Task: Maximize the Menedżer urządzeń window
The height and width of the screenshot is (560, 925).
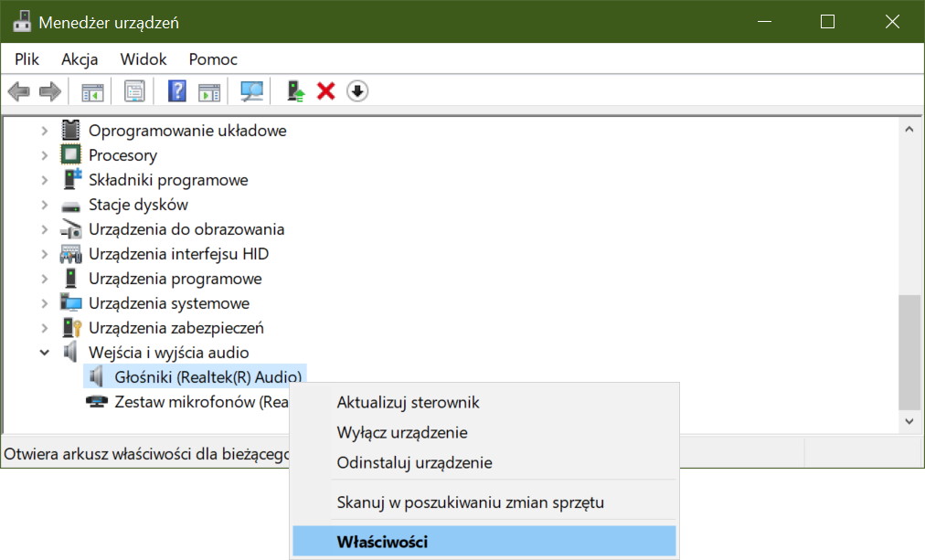Action: click(x=828, y=22)
